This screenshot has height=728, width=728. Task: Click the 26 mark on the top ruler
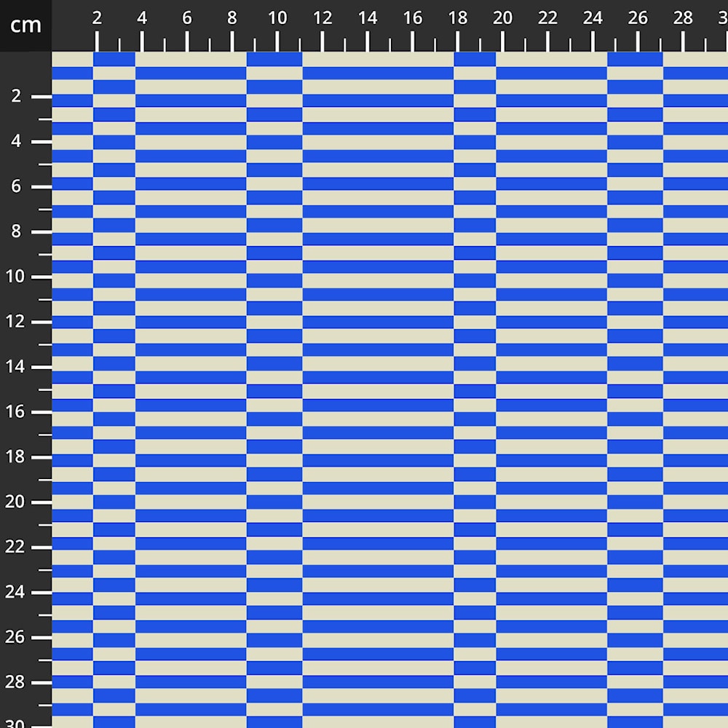(638, 19)
